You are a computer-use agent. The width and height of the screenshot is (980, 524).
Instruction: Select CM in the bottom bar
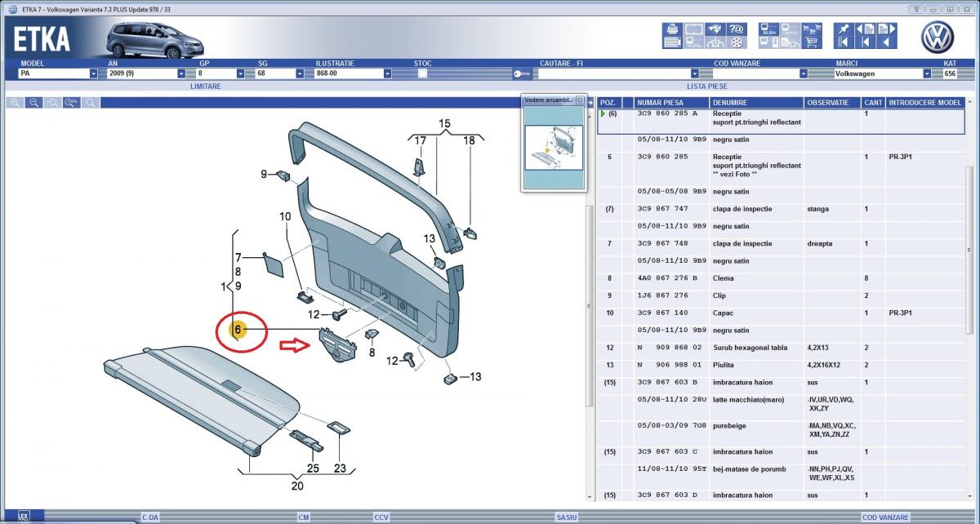coord(304,517)
